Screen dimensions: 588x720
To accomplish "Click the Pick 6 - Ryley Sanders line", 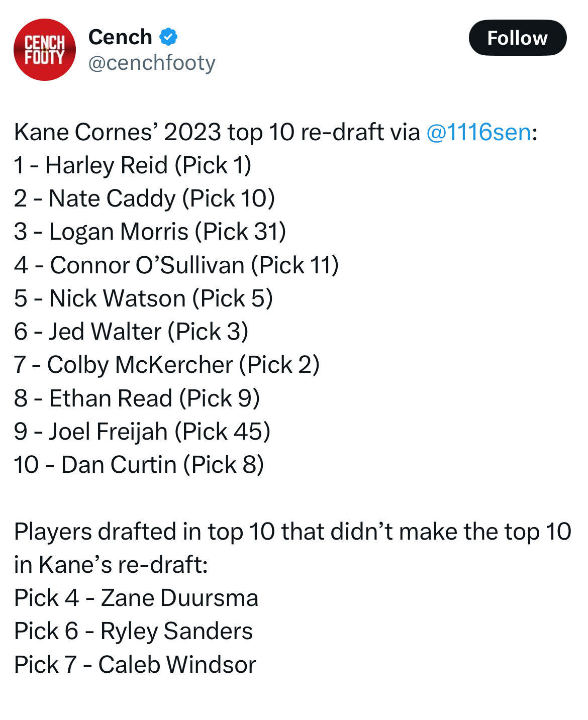I will pos(134,631).
